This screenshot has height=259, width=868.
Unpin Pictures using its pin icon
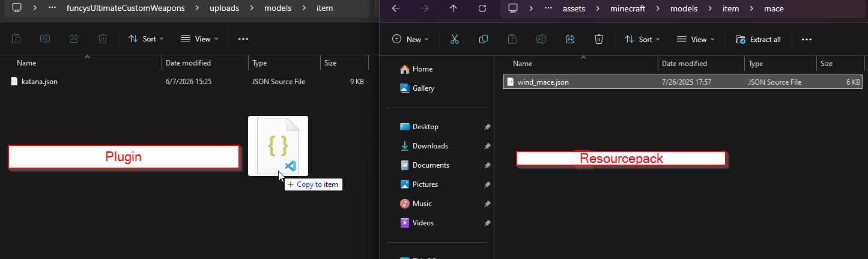pyautogui.click(x=487, y=184)
